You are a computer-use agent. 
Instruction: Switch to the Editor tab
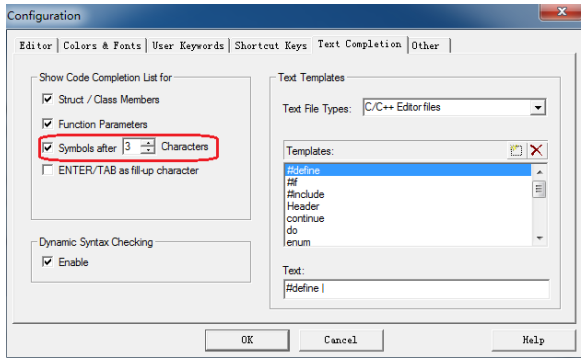(x=36, y=46)
